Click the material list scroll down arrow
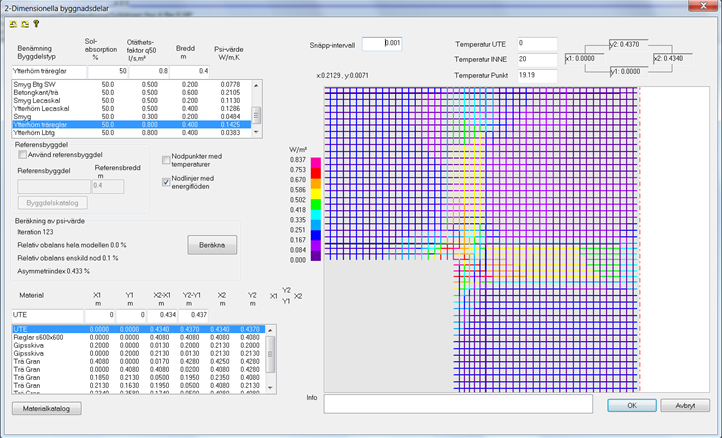The width and height of the screenshot is (722, 438). tap(270, 388)
